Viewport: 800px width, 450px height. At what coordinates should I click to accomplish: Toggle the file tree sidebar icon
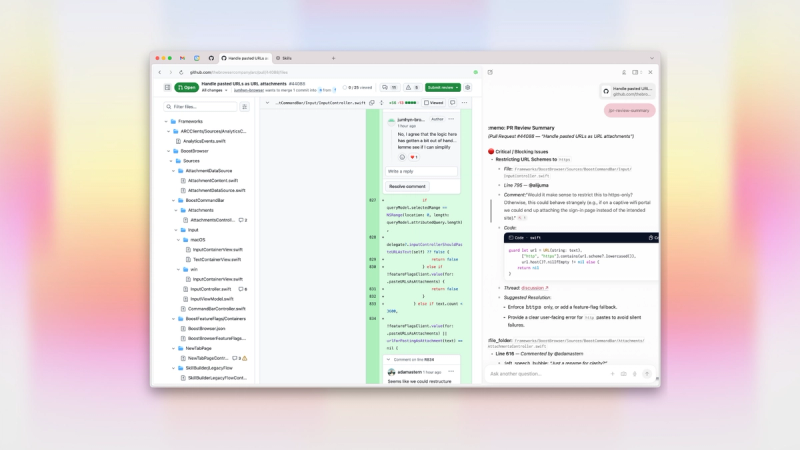(167, 87)
